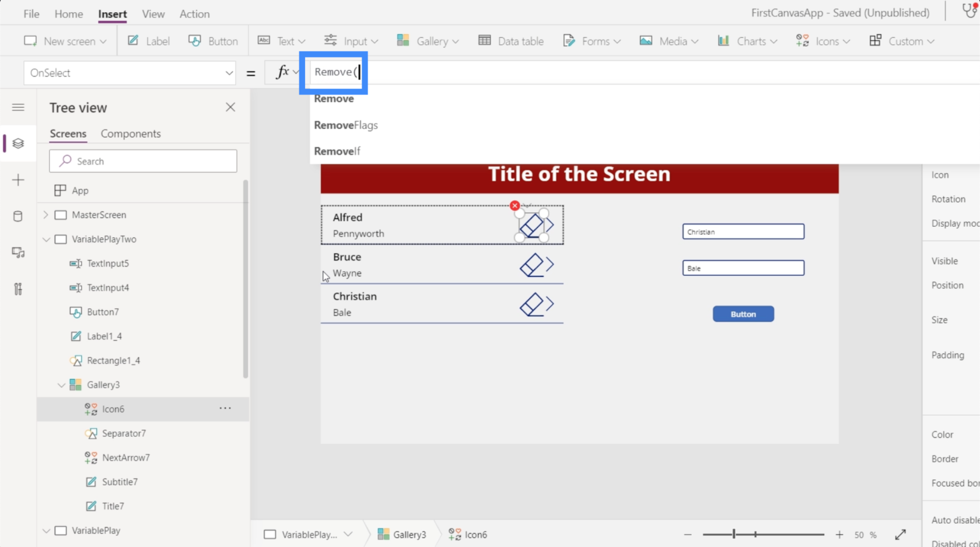Image resolution: width=980 pixels, height=547 pixels.
Task: Insert a Label control
Action: 149,41
